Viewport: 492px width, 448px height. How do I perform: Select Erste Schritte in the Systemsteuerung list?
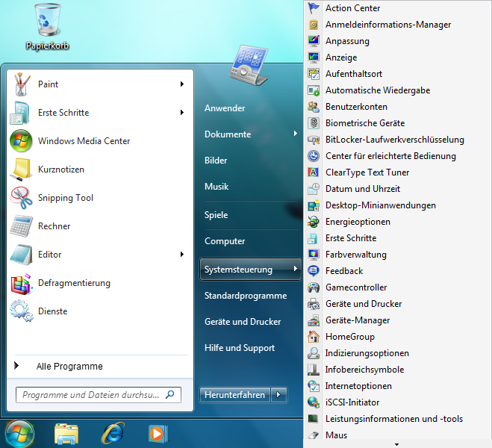pyautogui.click(x=351, y=238)
